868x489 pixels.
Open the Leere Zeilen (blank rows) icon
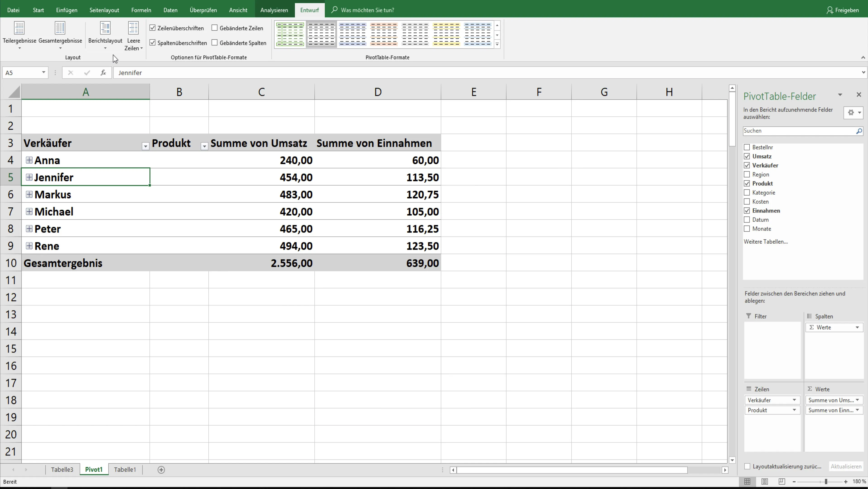[133, 28]
